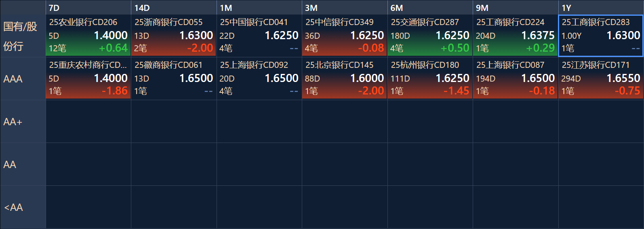Click the 204D tenor label

[x=486, y=36]
